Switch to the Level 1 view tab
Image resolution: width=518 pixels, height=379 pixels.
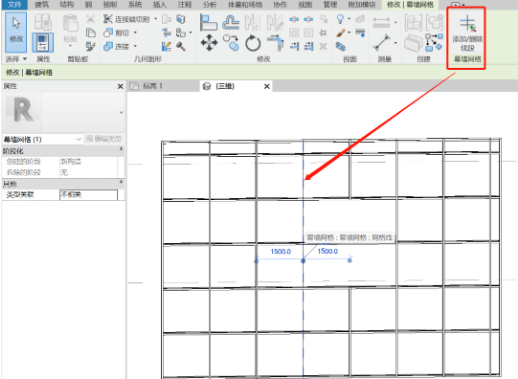coord(152,86)
